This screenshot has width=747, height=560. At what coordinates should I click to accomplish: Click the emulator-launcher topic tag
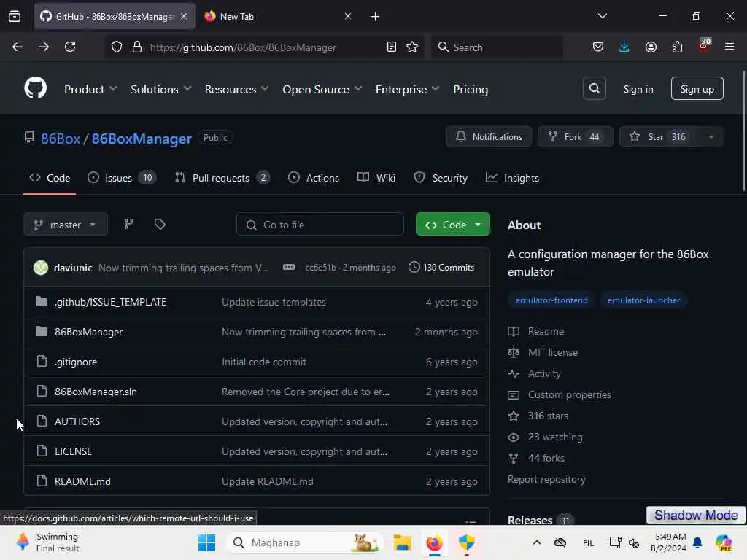pos(643,300)
